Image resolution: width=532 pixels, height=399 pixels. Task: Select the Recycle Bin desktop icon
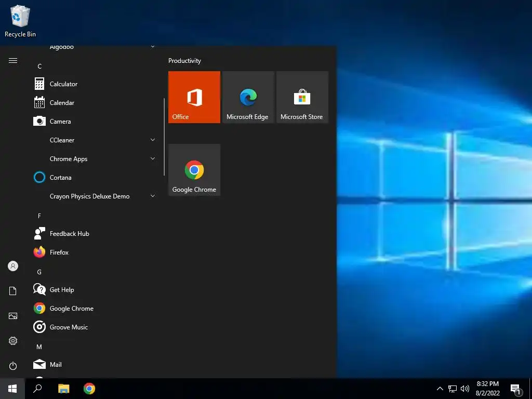click(20, 21)
